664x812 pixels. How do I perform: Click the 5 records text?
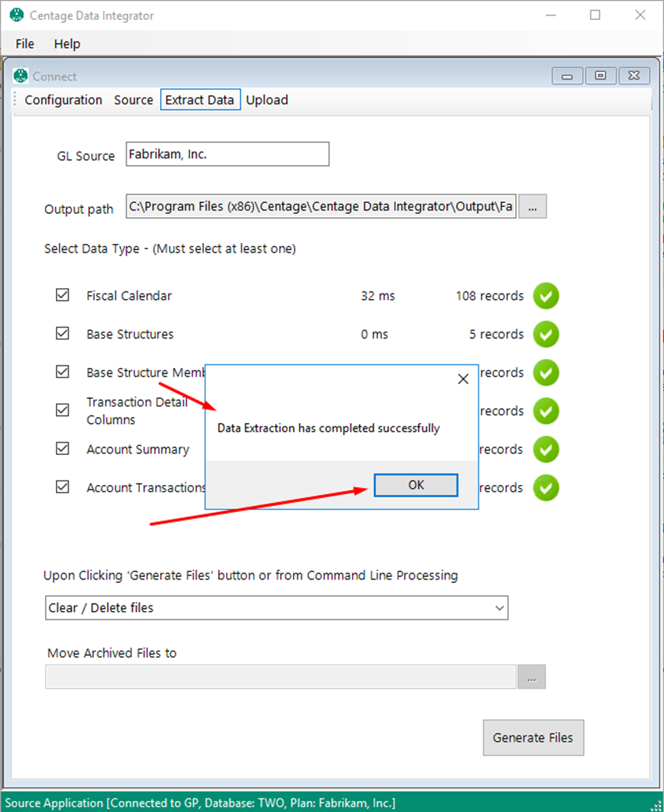click(496, 334)
